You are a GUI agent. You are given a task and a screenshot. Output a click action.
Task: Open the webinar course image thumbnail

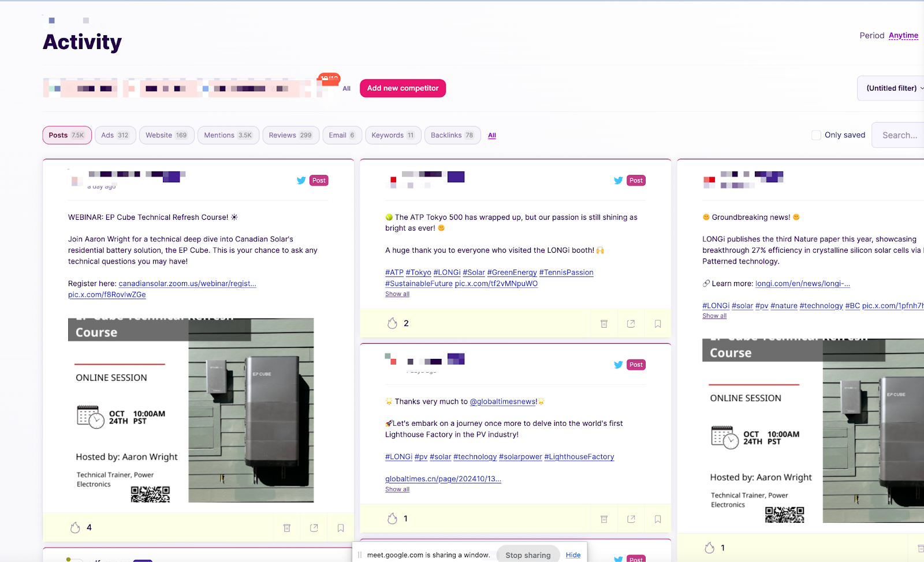pyautogui.click(x=191, y=410)
